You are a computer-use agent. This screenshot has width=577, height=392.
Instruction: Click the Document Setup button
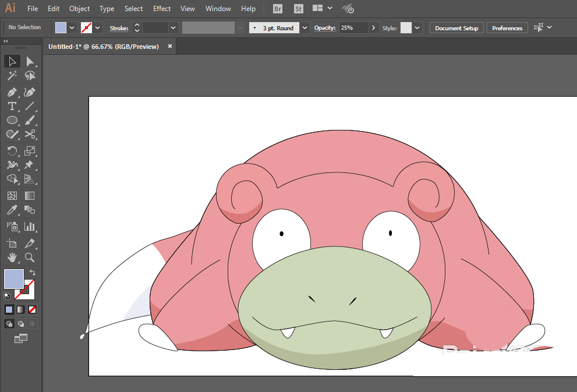pos(456,28)
